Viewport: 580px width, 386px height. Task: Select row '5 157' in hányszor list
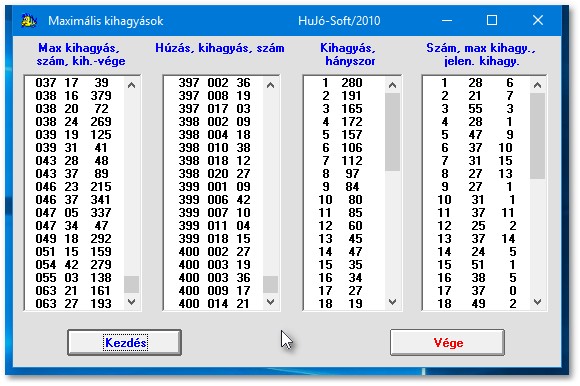pos(344,134)
